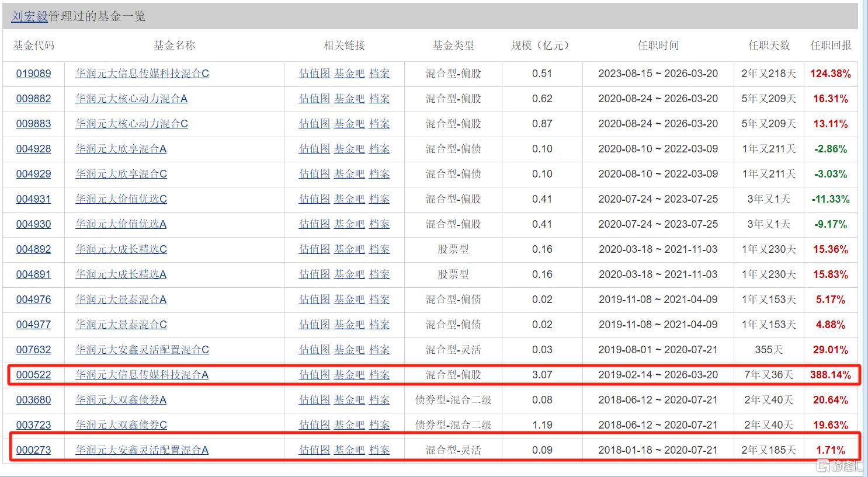868x477 pixels.
Task: Open 档案 for fund 004928
Action: coord(380,149)
